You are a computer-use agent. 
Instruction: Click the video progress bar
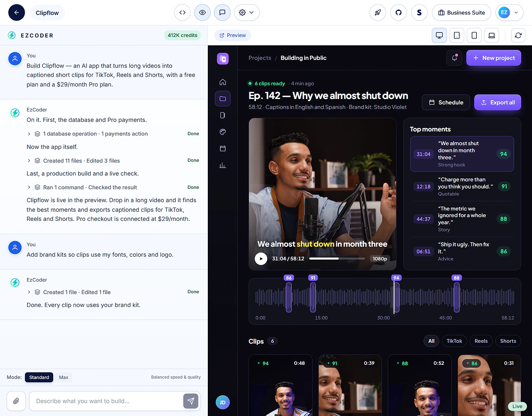click(337, 259)
